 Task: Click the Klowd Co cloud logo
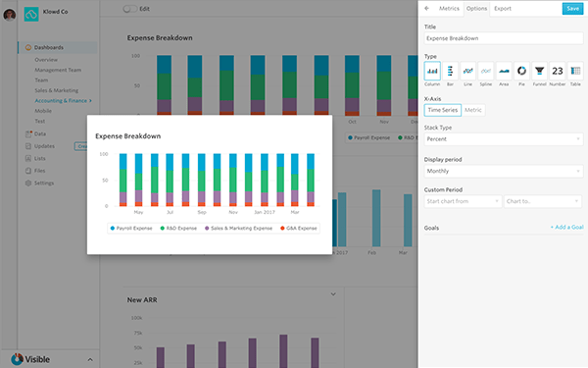pyautogui.click(x=31, y=15)
